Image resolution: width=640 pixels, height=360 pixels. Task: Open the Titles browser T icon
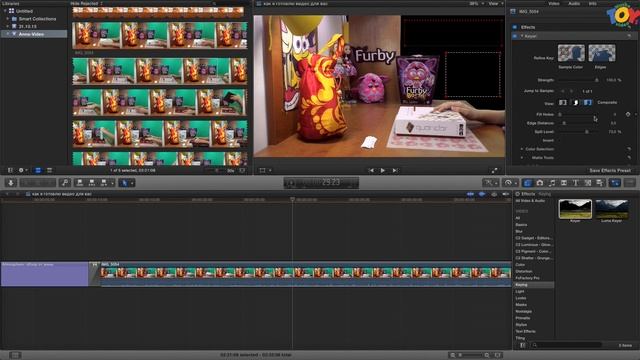(x=576, y=183)
